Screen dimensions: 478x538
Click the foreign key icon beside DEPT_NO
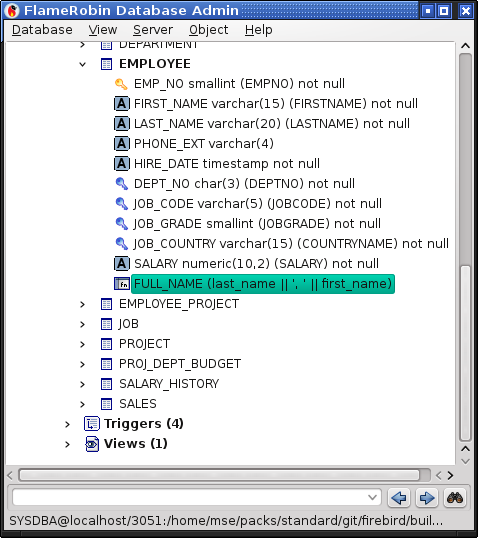(121, 184)
